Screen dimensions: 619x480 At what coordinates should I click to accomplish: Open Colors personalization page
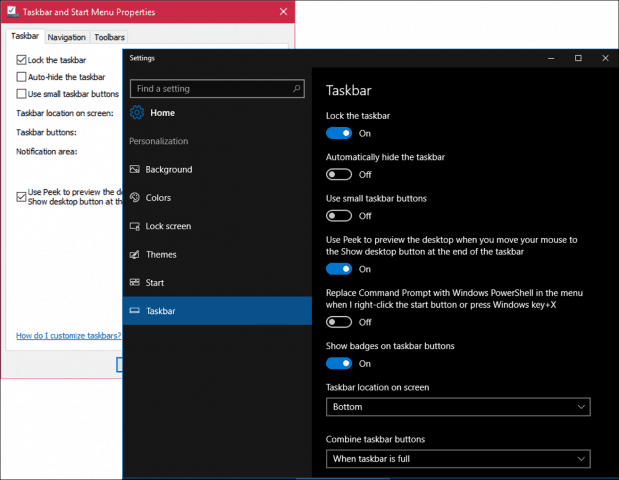(217, 198)
